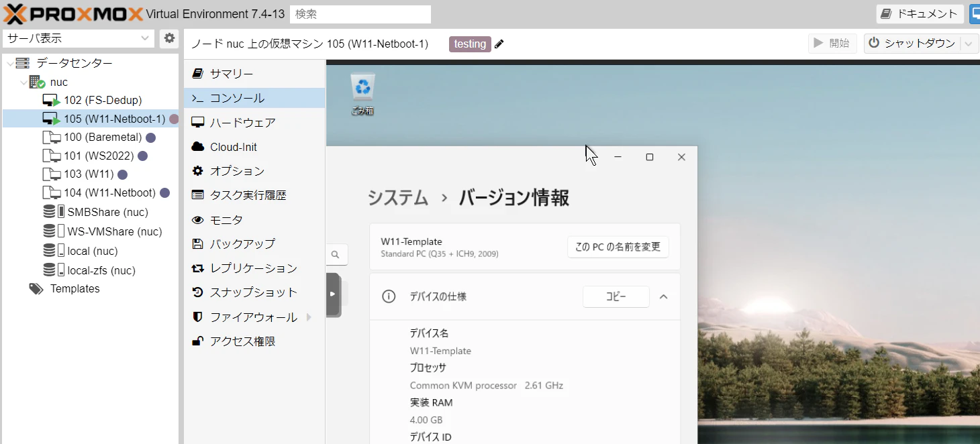Click the tag dot beside 104 (W11-Netboot)
Screen dimensions: 980x444
(164, 193)
